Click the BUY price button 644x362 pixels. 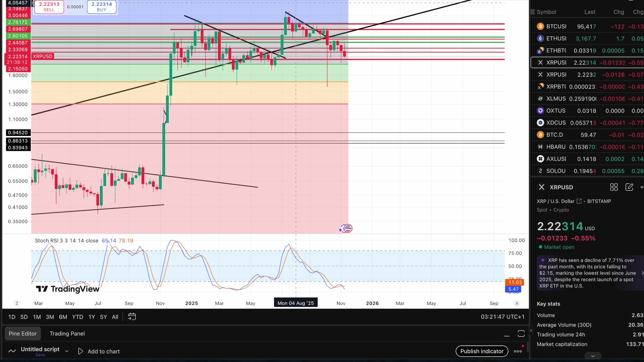tap(102, 7)
